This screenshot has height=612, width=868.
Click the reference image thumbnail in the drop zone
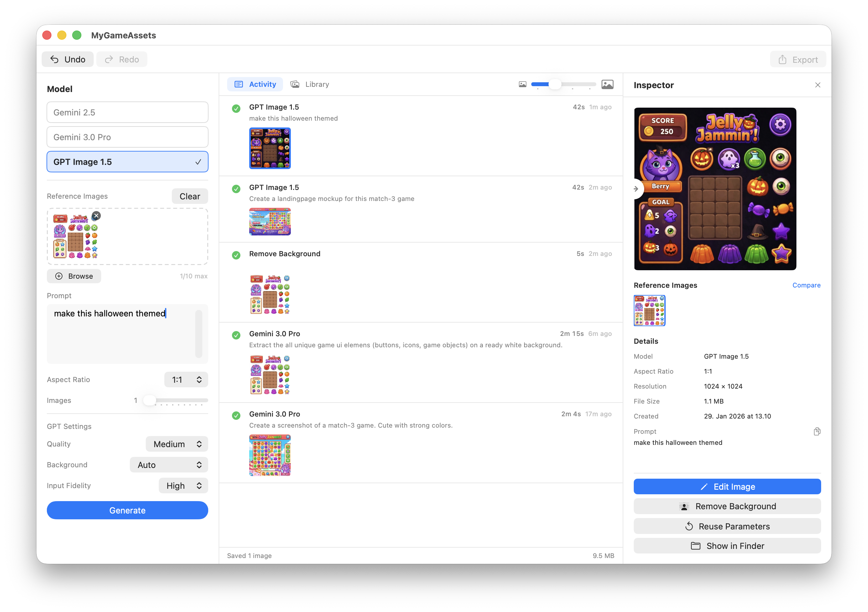[75, 236]
